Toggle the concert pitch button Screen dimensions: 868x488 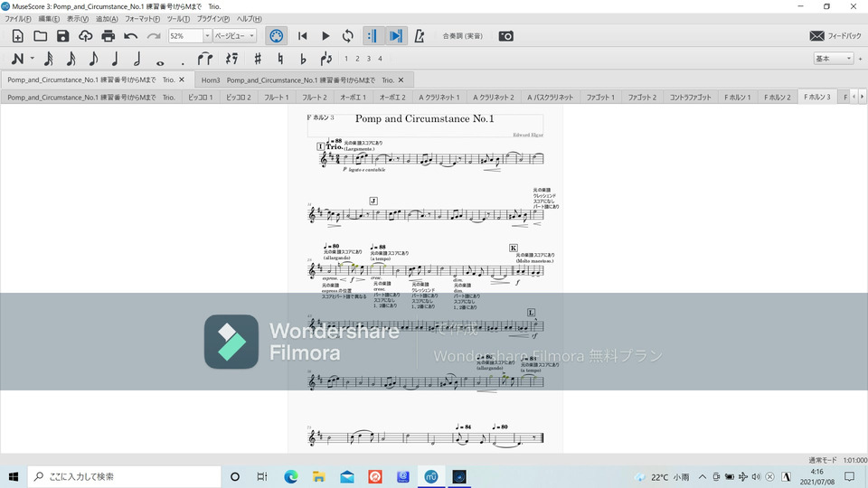462,36
